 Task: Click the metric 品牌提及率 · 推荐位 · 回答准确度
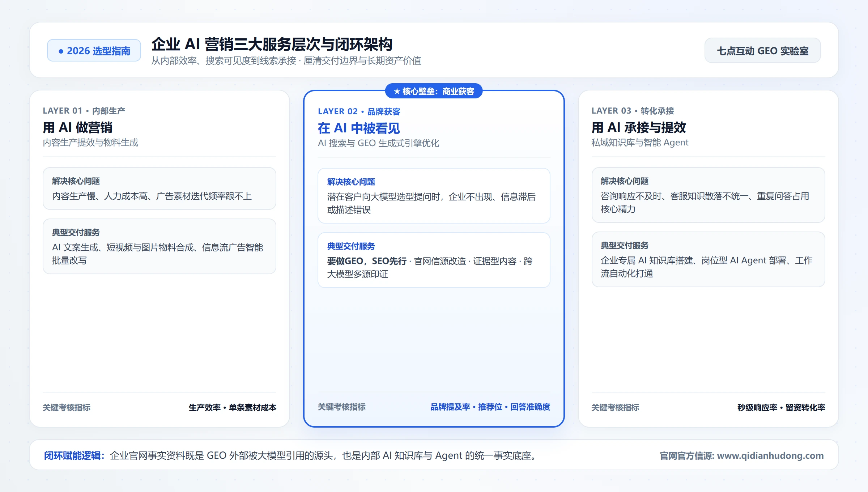coord(490,407)
